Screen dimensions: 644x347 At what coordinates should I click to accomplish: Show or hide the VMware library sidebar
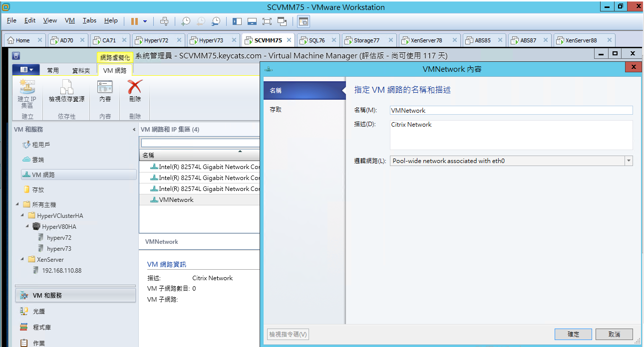pyautogui.click(x=237, y=21)
